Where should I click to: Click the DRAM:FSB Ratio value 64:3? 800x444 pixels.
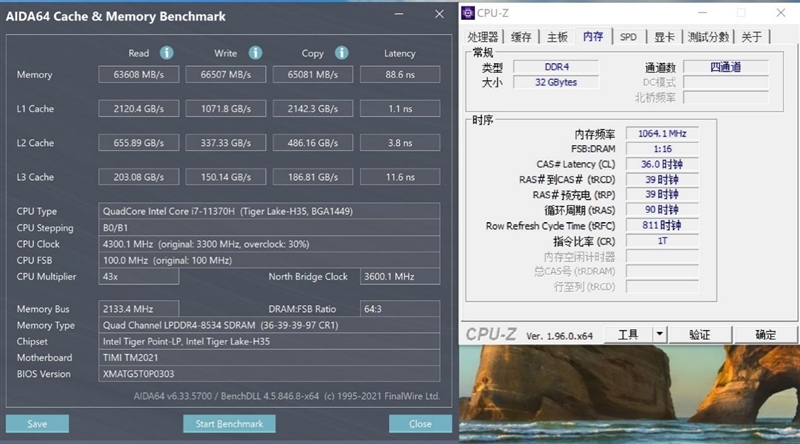point(400,309)
